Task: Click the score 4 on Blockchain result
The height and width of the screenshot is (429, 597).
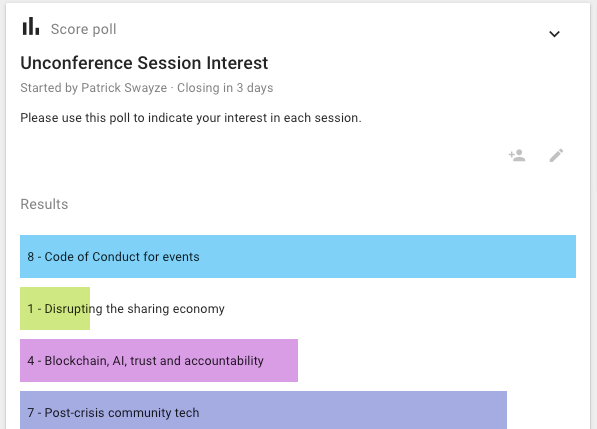Action: (30, 361)
